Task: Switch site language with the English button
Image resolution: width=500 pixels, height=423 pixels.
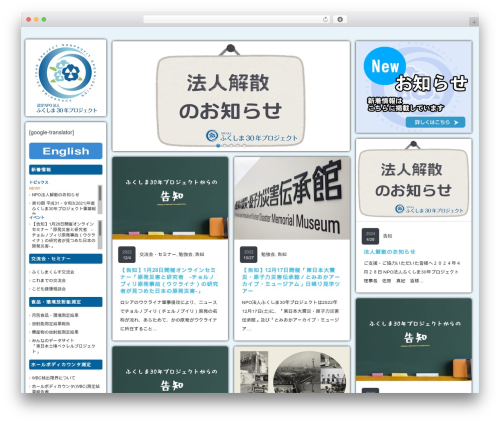Action: [x=66, y=151]
